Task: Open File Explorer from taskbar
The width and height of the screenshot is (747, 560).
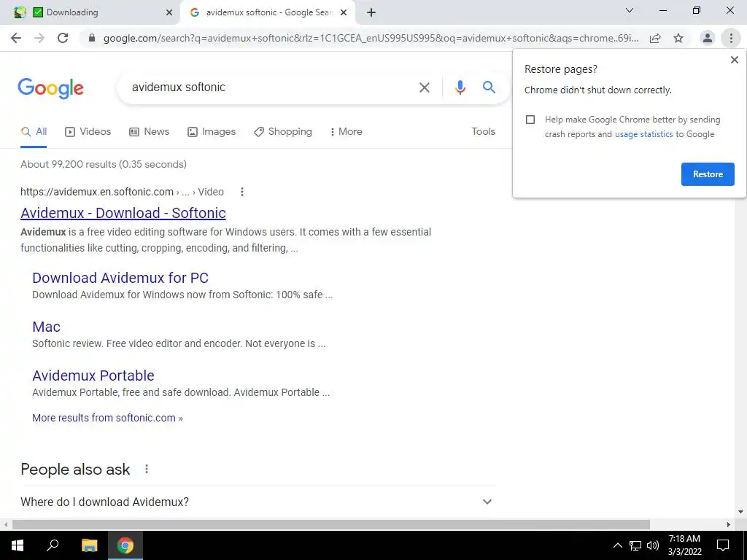Action: click(x=89, y=545)
